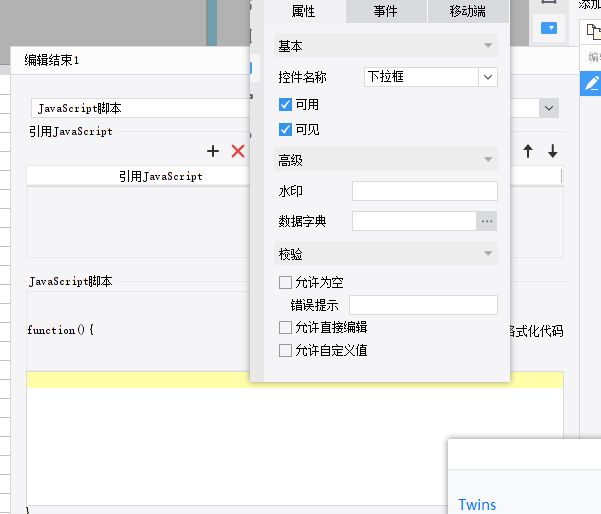Uncheck the 可见 checkbox
601x514 pixels.
285,130
